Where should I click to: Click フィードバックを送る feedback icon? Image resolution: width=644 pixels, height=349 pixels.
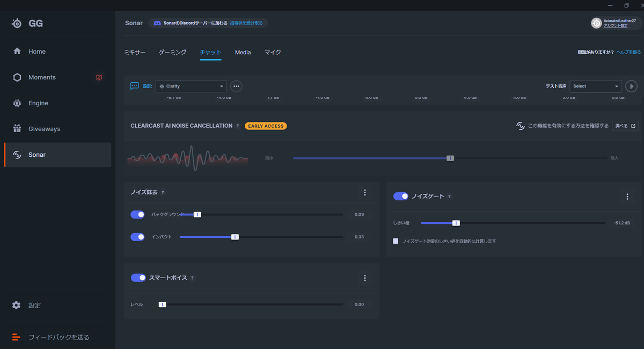(17, 337)
